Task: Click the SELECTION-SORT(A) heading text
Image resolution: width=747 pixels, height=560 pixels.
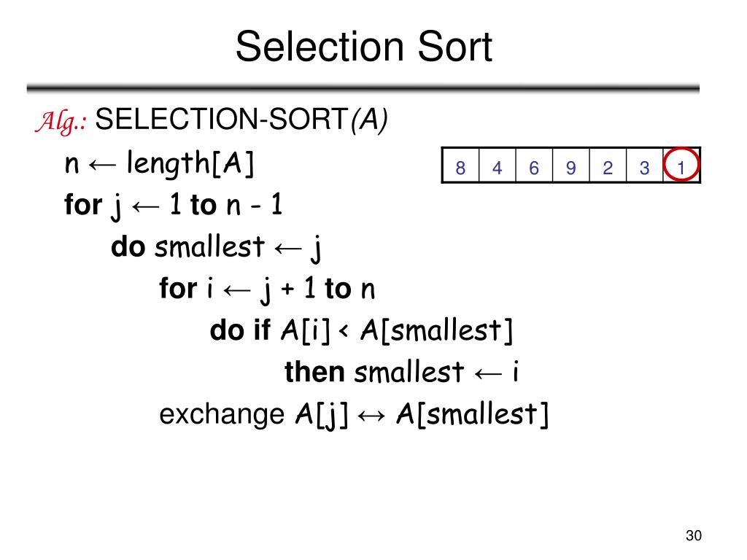Action: pyautogui.click(x=241, y=120)
